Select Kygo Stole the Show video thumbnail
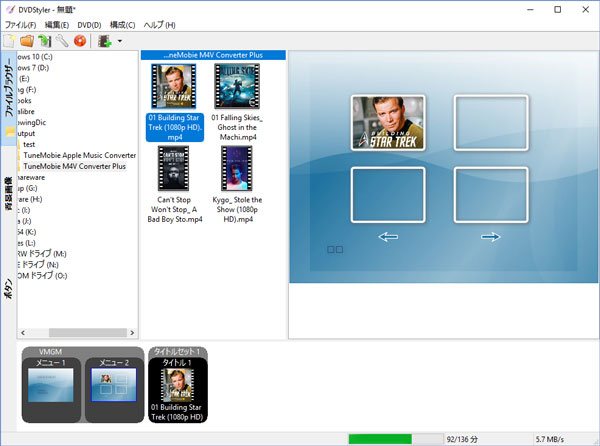Viewport: 600px width, 446px height. [x=237, y=168]
